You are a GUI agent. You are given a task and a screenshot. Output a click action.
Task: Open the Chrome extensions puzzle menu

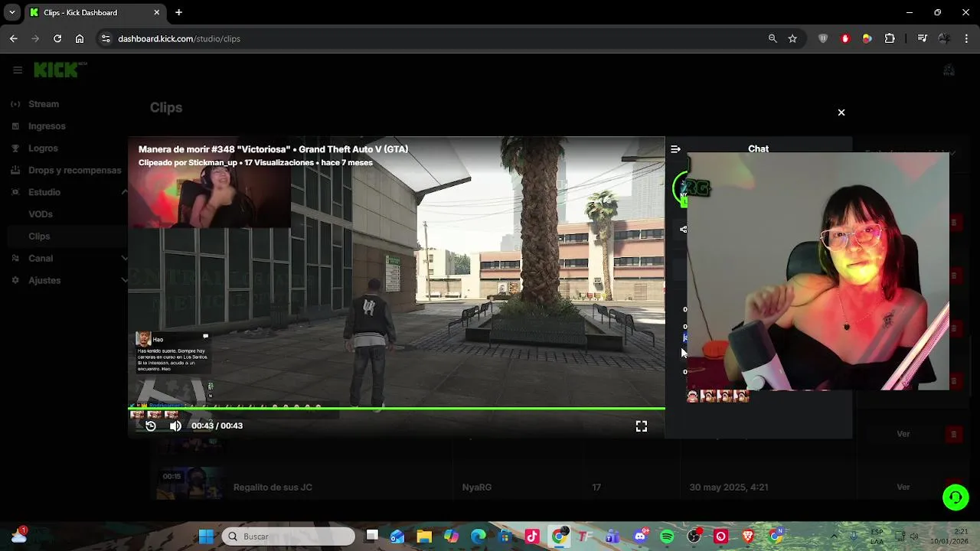point(890,38)
